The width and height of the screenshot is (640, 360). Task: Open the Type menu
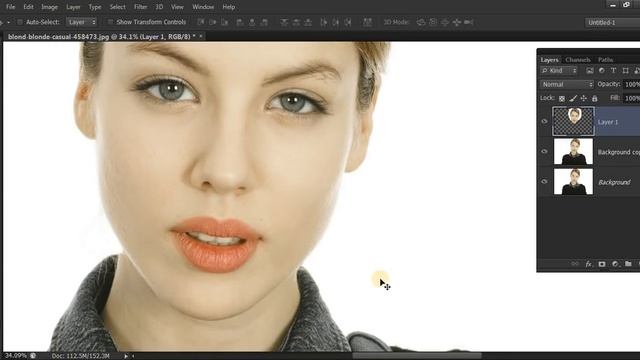tap(95, 7)
